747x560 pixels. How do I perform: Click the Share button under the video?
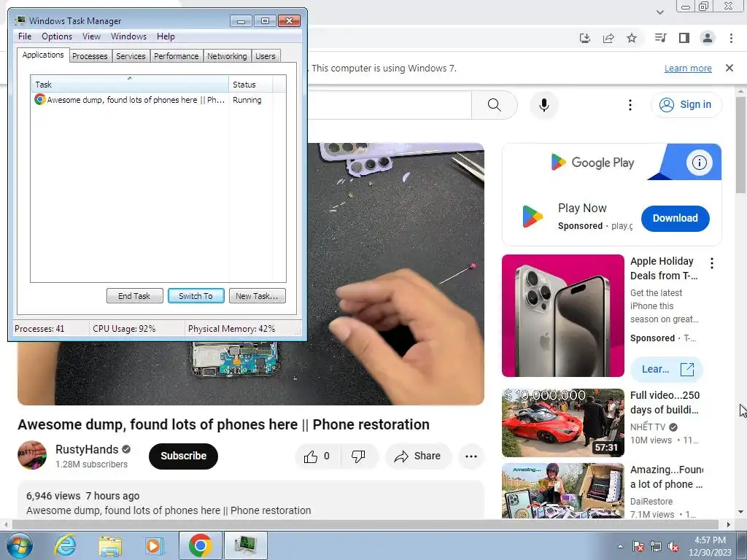click(418, 456)
